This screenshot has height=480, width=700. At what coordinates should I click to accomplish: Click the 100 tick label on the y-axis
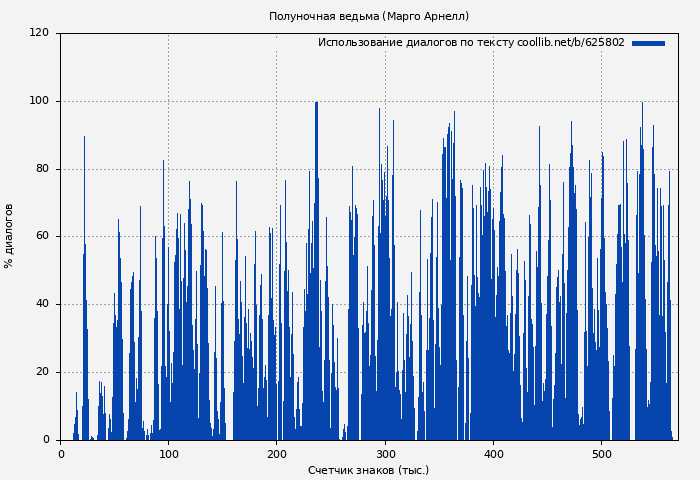[x=39, y=101]
